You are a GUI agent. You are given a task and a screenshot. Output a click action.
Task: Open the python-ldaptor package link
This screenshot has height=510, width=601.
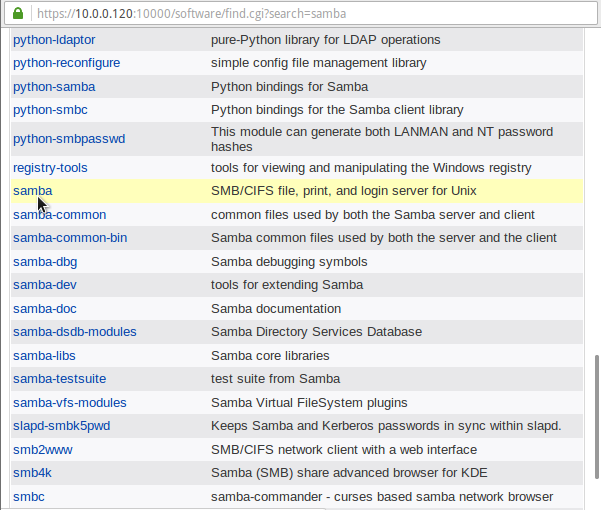coord(54,40)
